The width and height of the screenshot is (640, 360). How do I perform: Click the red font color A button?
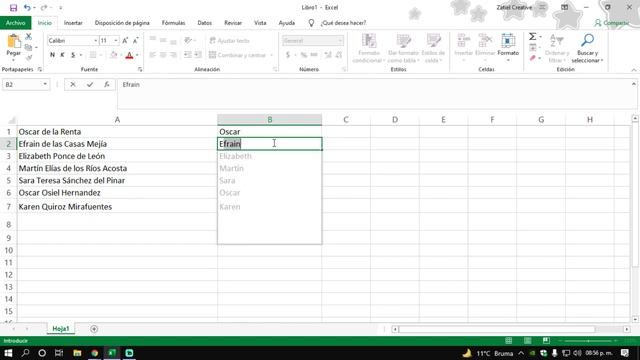pyautogui.click(x=129, y=55)
